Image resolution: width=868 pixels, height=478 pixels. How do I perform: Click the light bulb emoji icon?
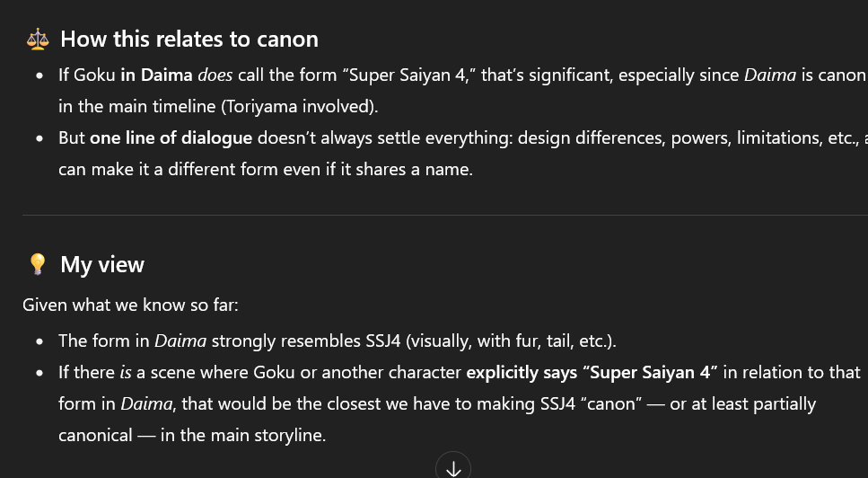(38, 264)
